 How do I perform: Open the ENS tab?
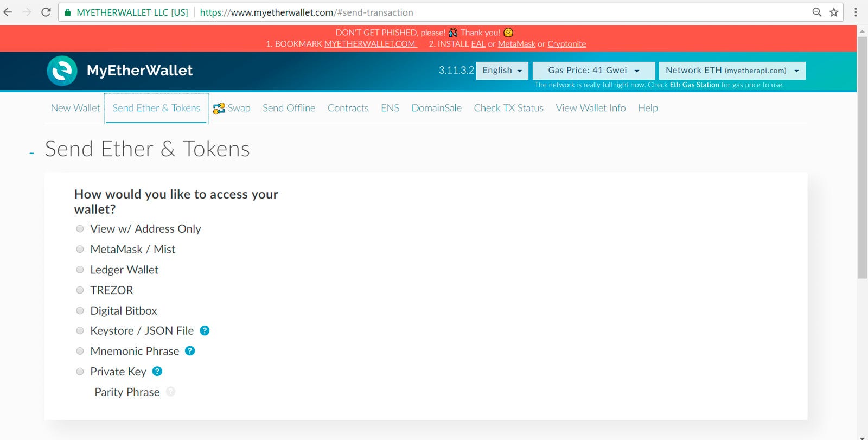[x=390, y=108]
